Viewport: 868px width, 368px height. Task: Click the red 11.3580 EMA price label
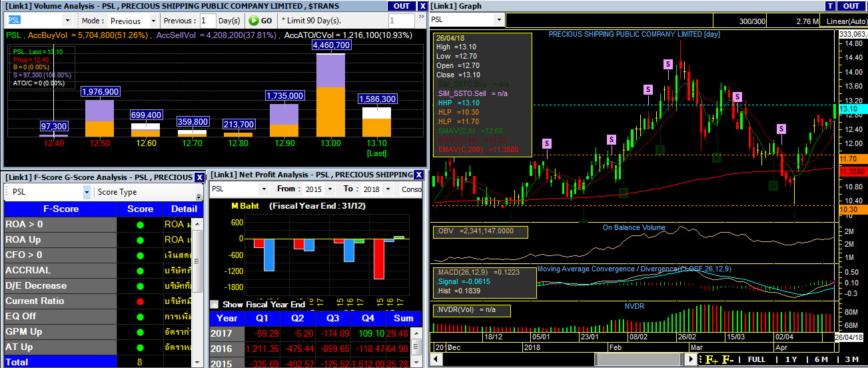click(852, 172)
